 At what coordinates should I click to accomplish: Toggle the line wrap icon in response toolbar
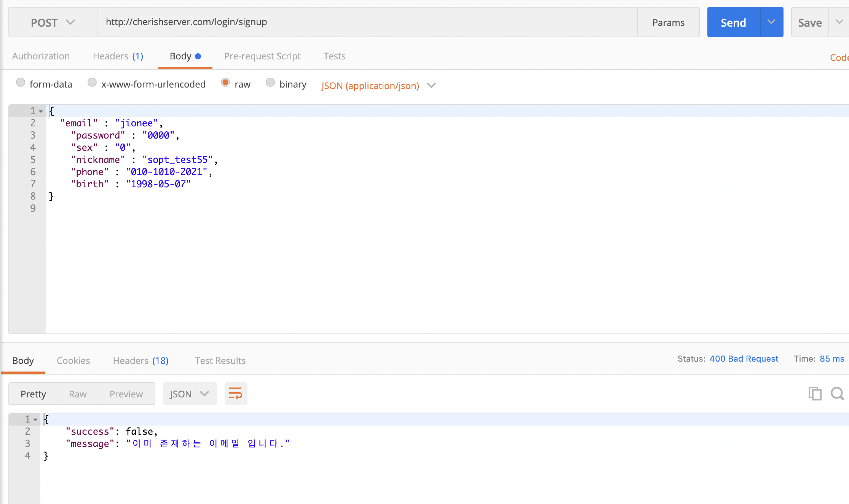pos(236,394)
